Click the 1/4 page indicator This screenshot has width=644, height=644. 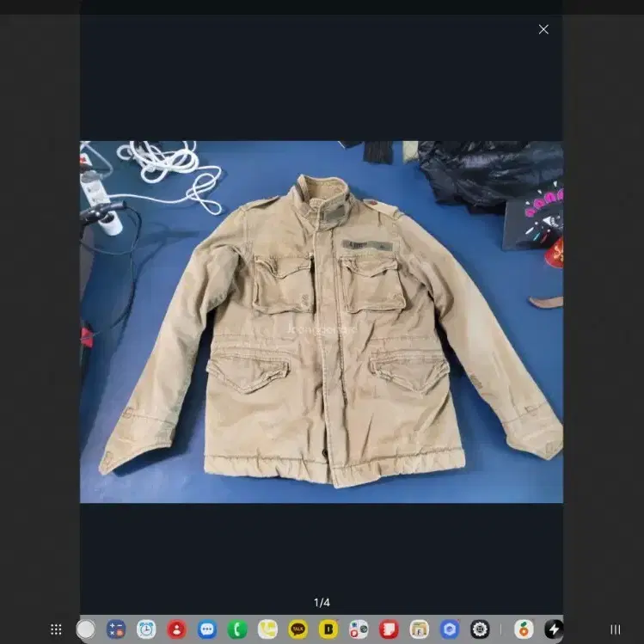point(322,603)
